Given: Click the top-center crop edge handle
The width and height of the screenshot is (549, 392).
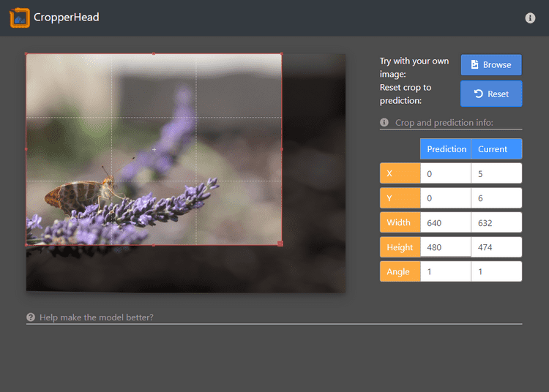Looking at the screenshot, I should (x=154, y=53).
